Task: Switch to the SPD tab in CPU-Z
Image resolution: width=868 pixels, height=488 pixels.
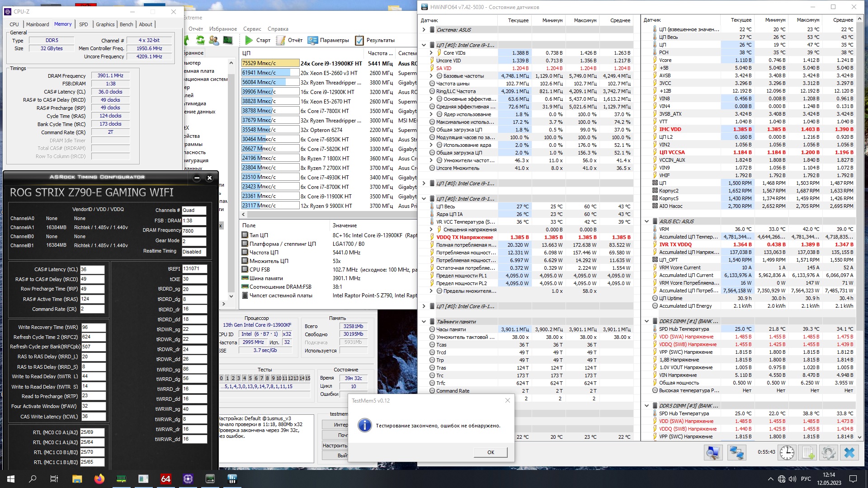Action: pos(83,24)
